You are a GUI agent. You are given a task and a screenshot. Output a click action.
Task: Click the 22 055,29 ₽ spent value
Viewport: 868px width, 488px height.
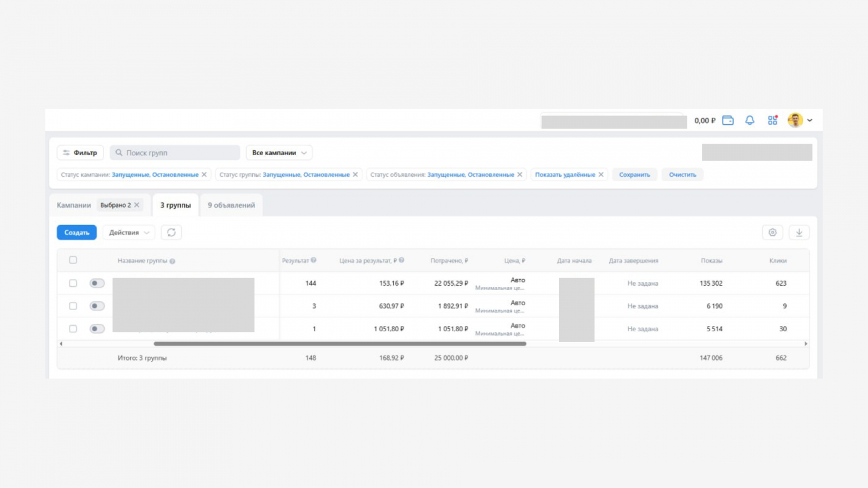click(x=451, y=284)
